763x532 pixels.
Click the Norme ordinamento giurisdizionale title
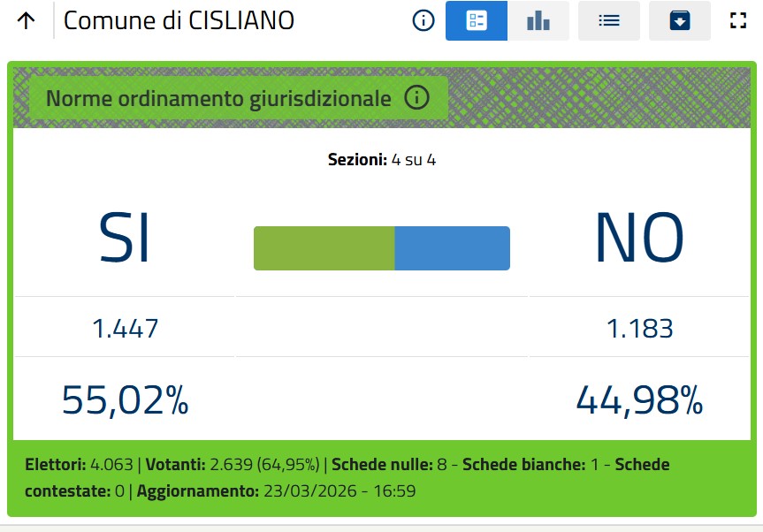pyautogui.click(x=218, y=98)
